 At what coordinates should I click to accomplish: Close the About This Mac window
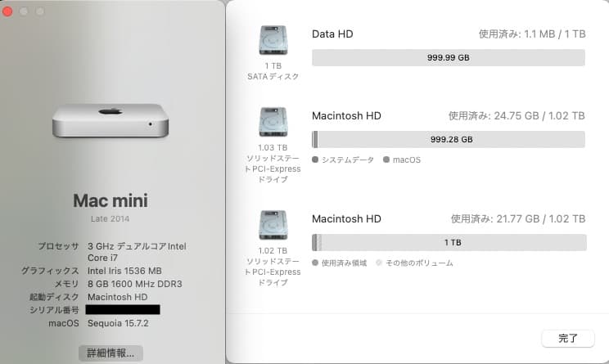point(7,11)
